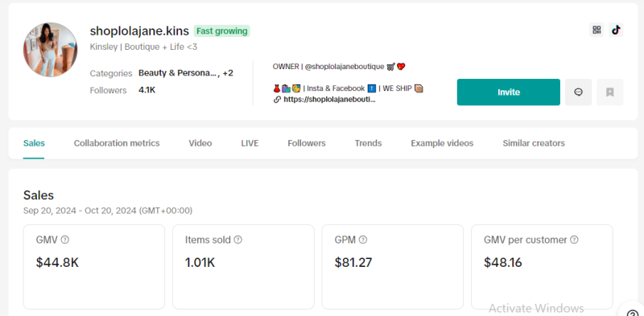This screenshot has height=316, width=644.
Task: Expand the +2 additional categories
Action: click(228, 73)
